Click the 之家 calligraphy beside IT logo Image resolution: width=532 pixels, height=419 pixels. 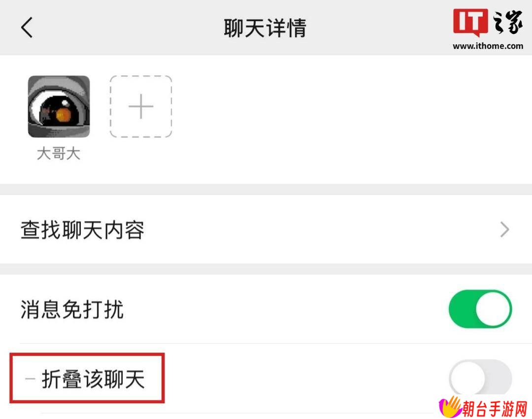507,22
